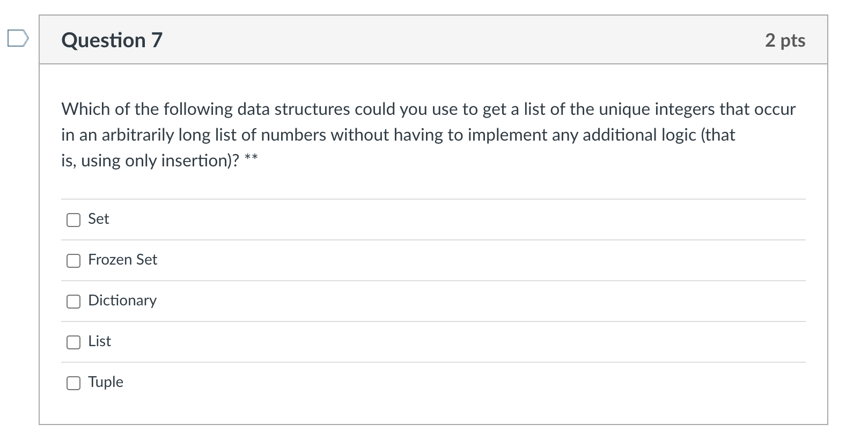The image size is (868, 439).
Task: Check the Set answer option
Action: click(x=73, y=219)
